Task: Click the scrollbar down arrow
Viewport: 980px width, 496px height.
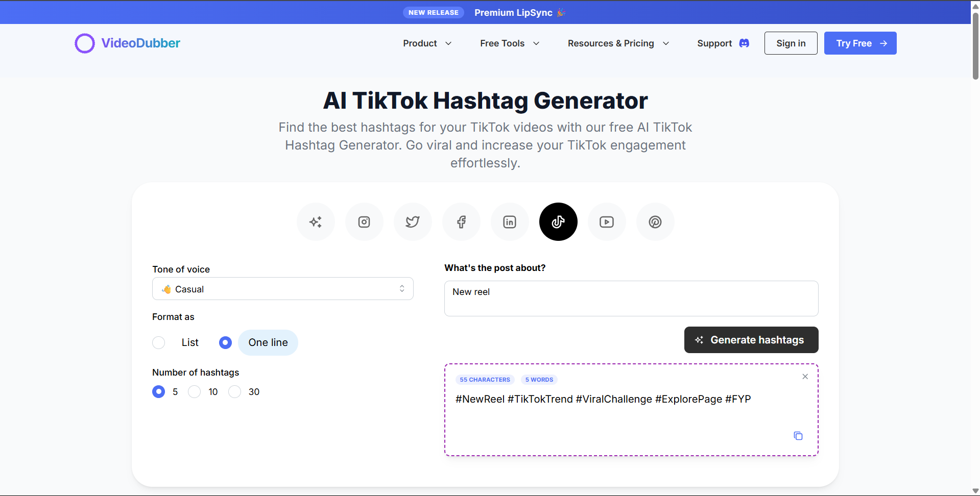Action: pyautogui.click(x=975, y=491)
